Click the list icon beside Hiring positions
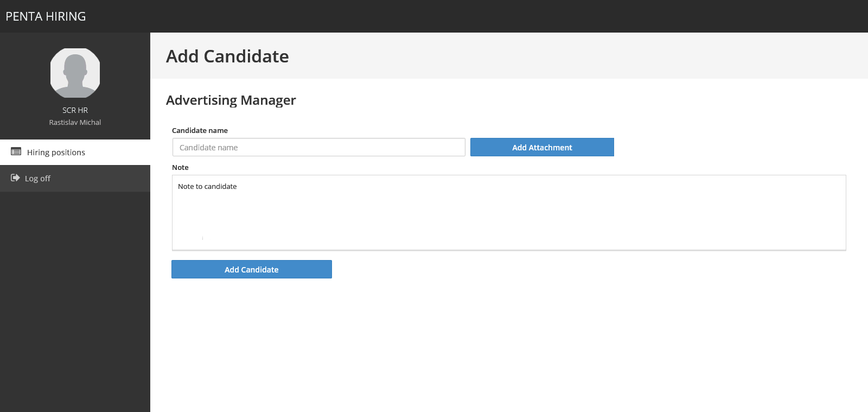The image size is (868, 412). pos(16,152)
